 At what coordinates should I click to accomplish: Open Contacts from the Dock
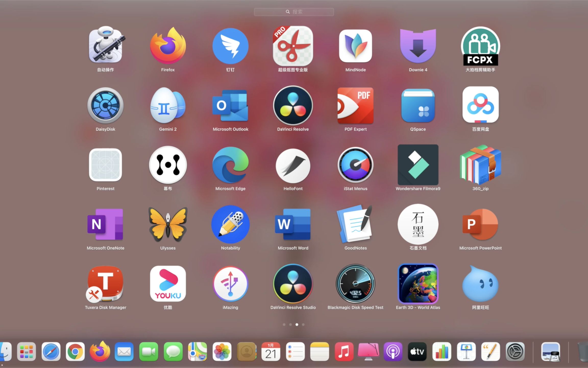click(x=246, y=352)
